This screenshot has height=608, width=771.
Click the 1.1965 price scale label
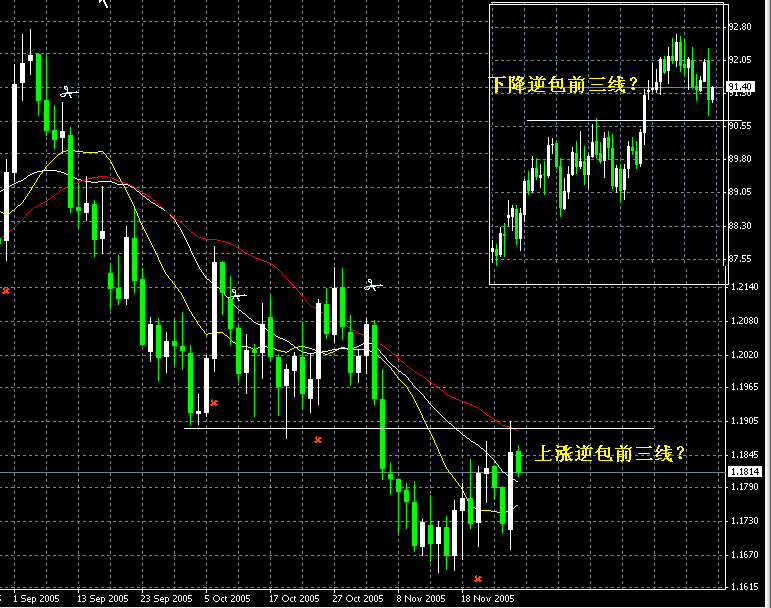[744, 387]
